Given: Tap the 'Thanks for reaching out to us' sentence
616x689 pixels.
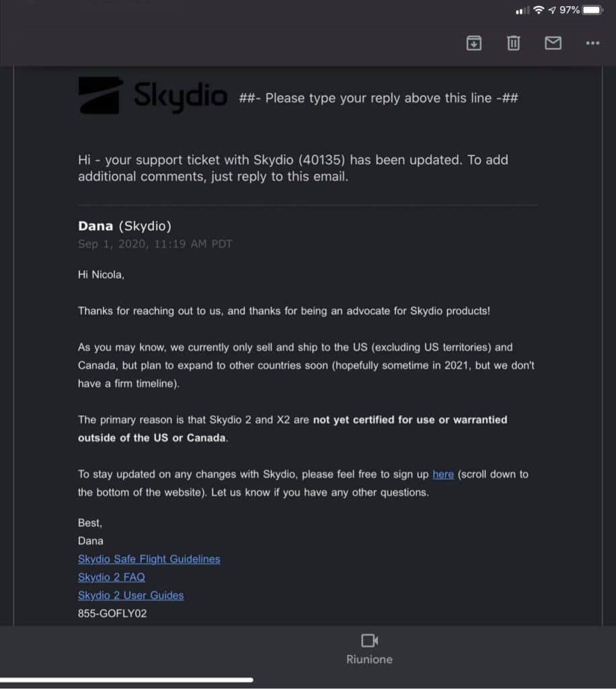Looking at the screenshot, I should point(284,311).
